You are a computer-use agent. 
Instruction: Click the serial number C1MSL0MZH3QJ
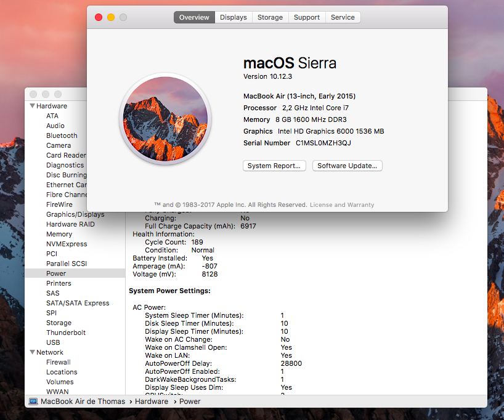pos(323,143)
